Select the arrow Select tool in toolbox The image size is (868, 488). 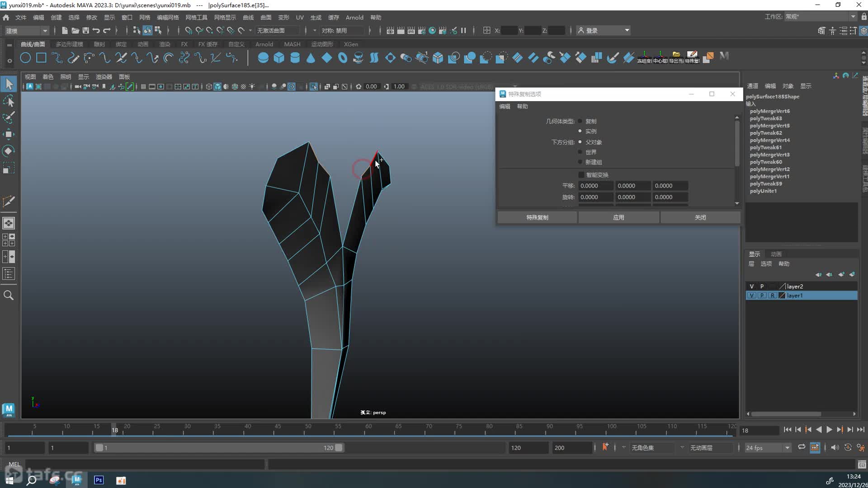pyautogui.click(x=9, y=84)
